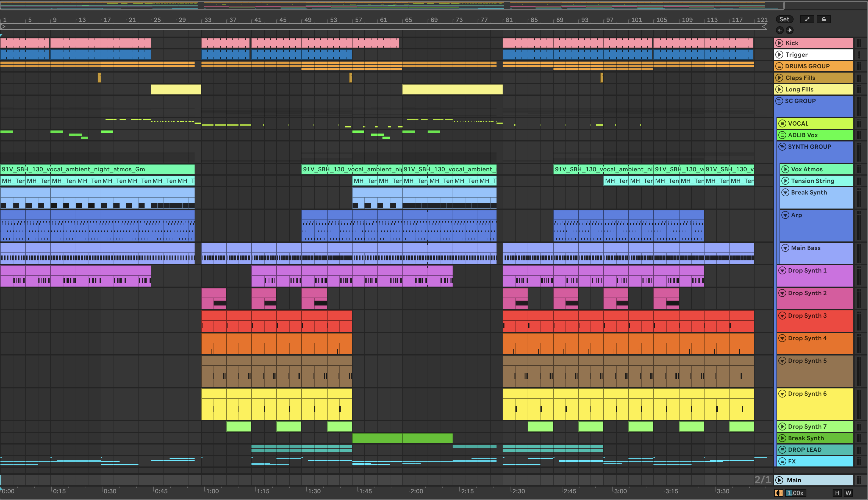Jump to the next locator arrow
The image size is (868, 500).
click(790, 30)
